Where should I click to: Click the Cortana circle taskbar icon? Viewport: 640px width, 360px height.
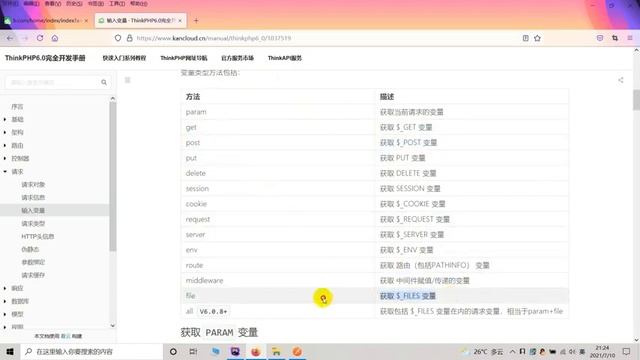173,351
